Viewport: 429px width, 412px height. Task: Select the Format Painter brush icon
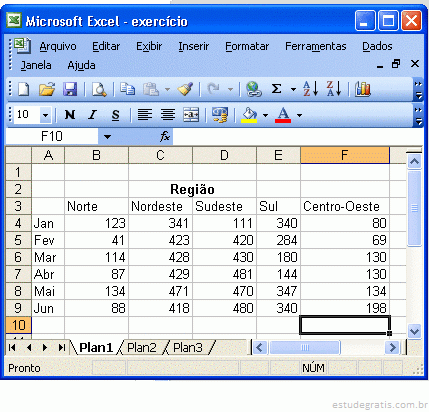point(185,89)
